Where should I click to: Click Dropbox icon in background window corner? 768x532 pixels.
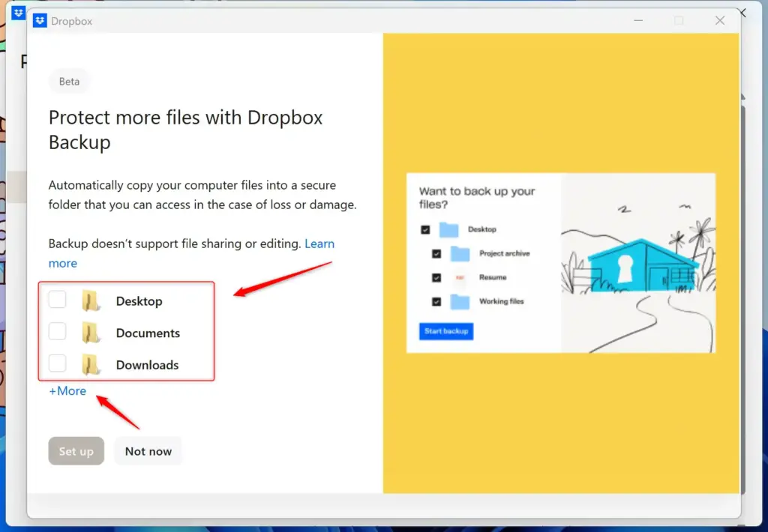(19, 13)
